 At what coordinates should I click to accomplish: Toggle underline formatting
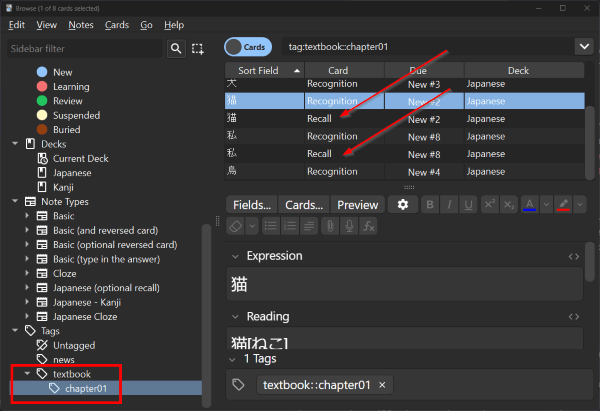point(468,205)
